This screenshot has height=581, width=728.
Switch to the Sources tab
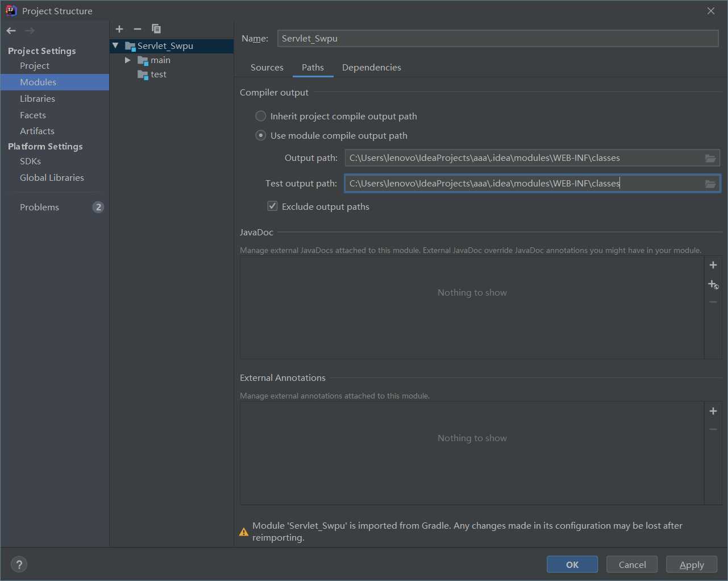coord(267,67)
